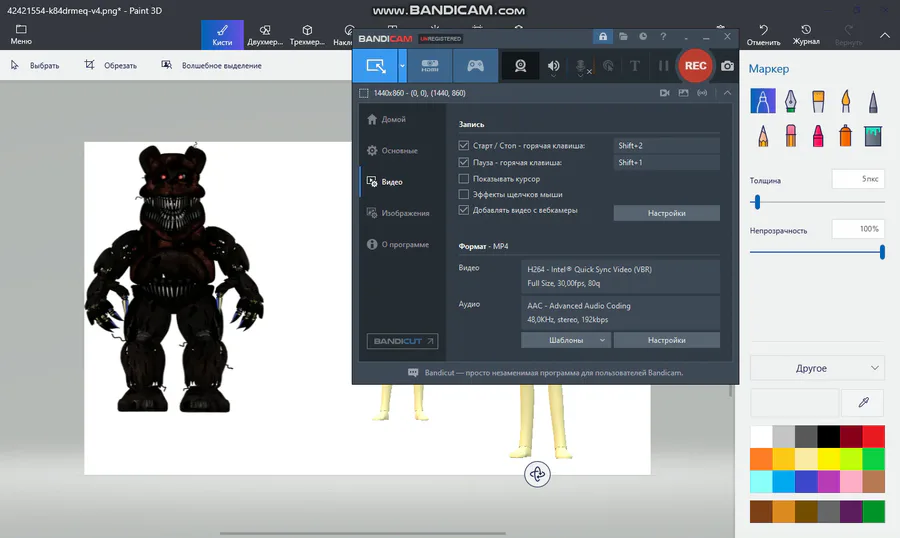Open the Журнал history in Paint 3D
This screenshot has height=538, width=900.
[x=806, y=34]
